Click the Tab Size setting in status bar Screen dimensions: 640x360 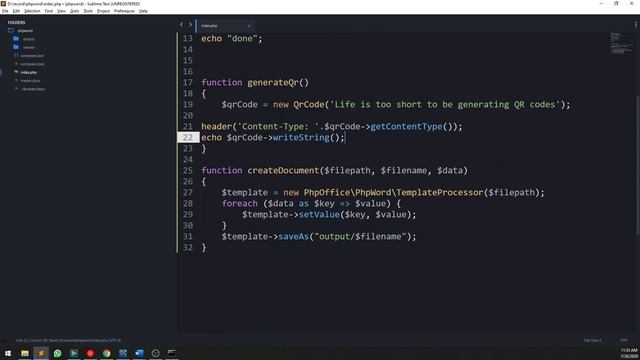coord(592,340)
